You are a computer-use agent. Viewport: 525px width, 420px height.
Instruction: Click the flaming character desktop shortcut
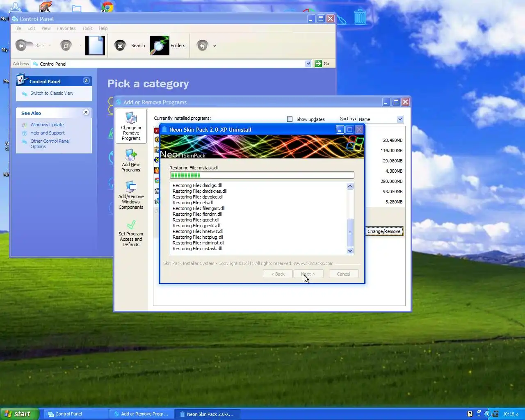pos(46,6)
